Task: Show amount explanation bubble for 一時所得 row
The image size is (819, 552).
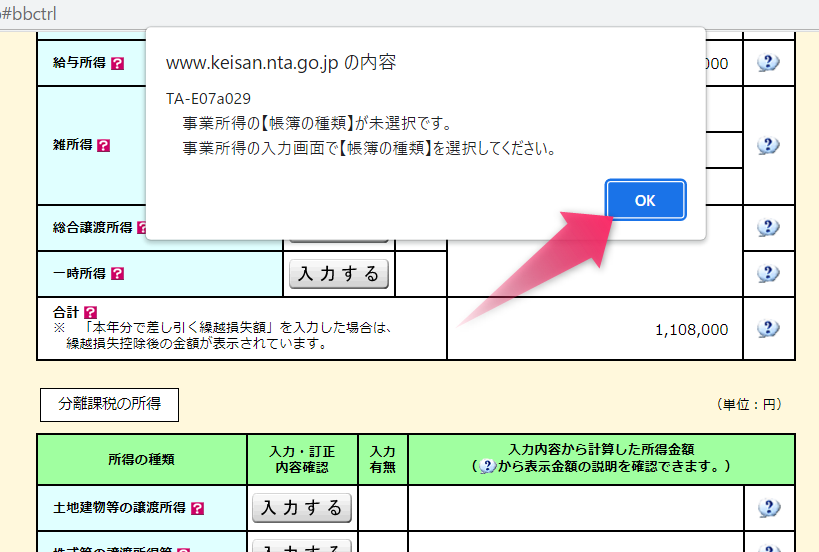Action: tap(768, 273)
